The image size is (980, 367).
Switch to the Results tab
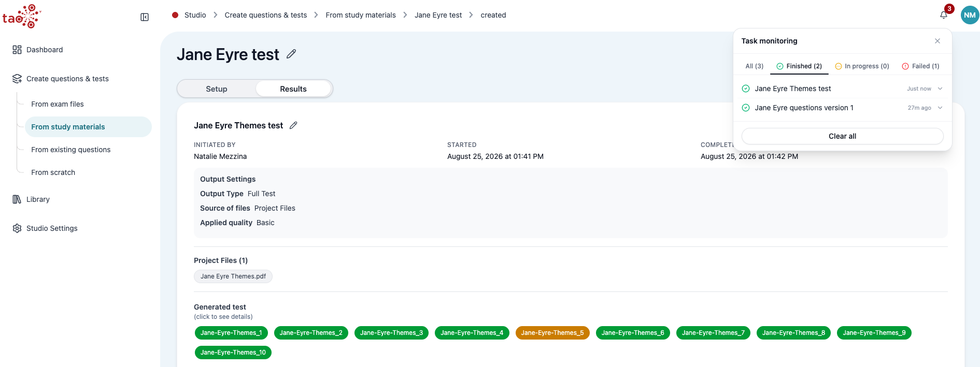point(293,89)
